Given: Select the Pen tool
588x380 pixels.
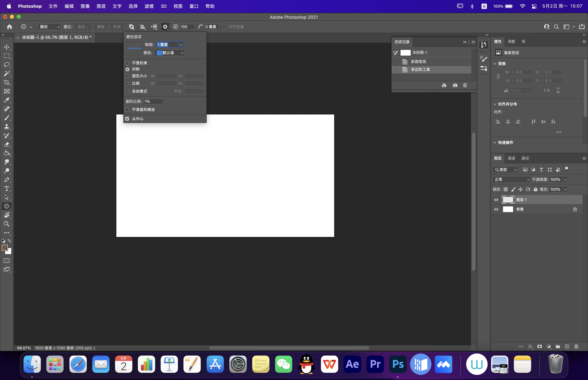Looking at the screenshot, I should [7, 180].
